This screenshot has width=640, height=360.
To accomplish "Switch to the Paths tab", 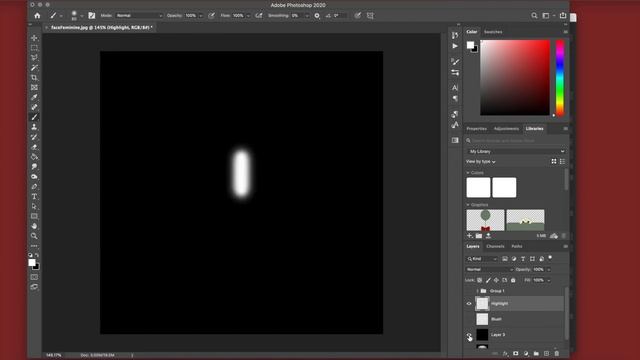I will point(517,246).
